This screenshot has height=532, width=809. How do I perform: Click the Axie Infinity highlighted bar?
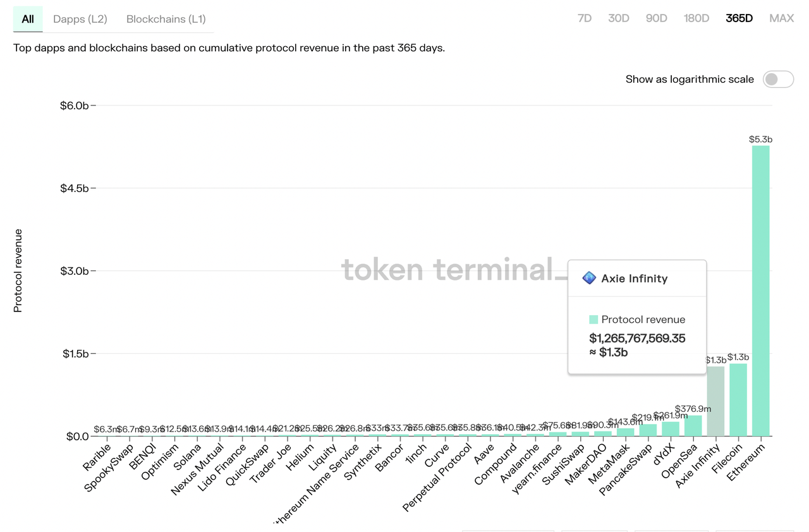tap(715, 401)
